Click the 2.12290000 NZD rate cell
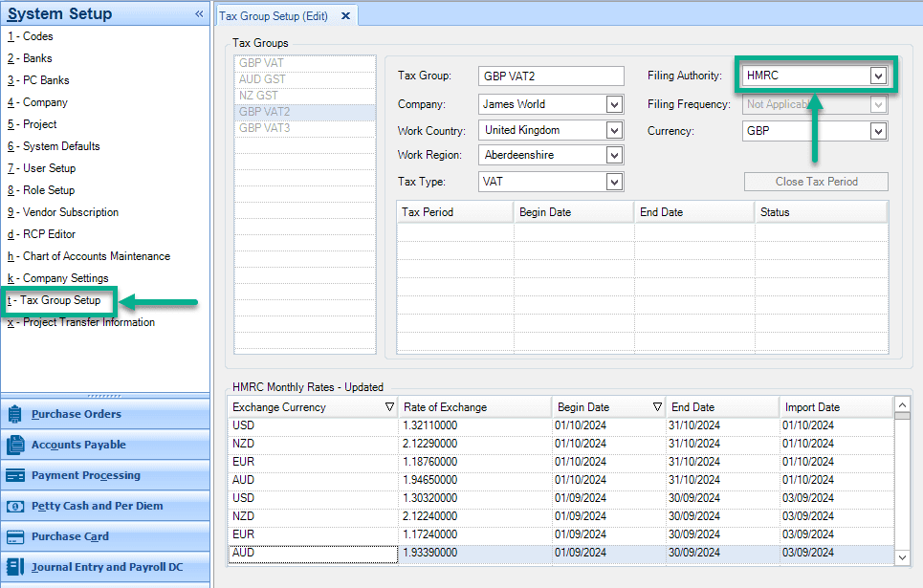This screenshot has width=923, height=588. pos(475,444)
